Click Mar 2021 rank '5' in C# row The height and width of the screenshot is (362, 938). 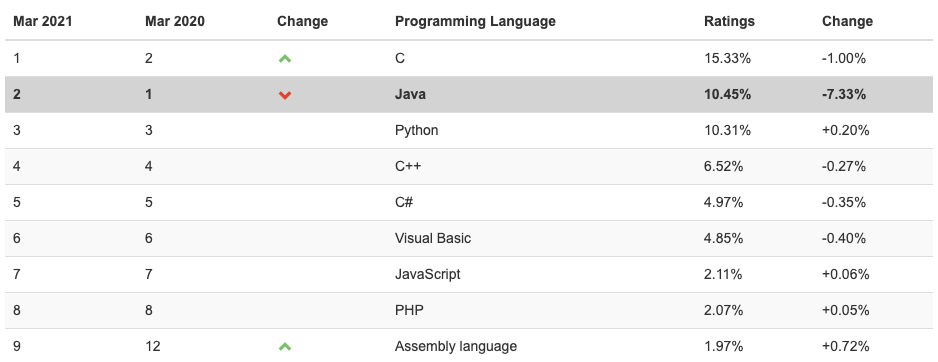pyautogui.click(x=17, y=202)
